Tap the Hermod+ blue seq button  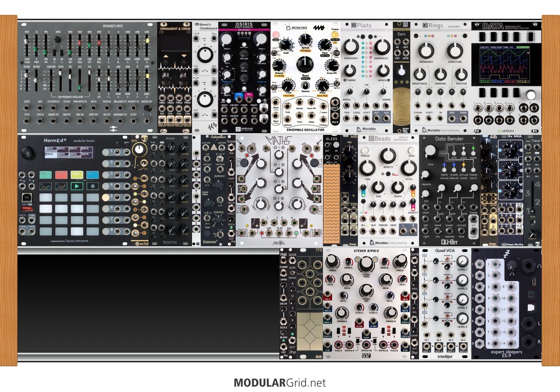point(93,174)
